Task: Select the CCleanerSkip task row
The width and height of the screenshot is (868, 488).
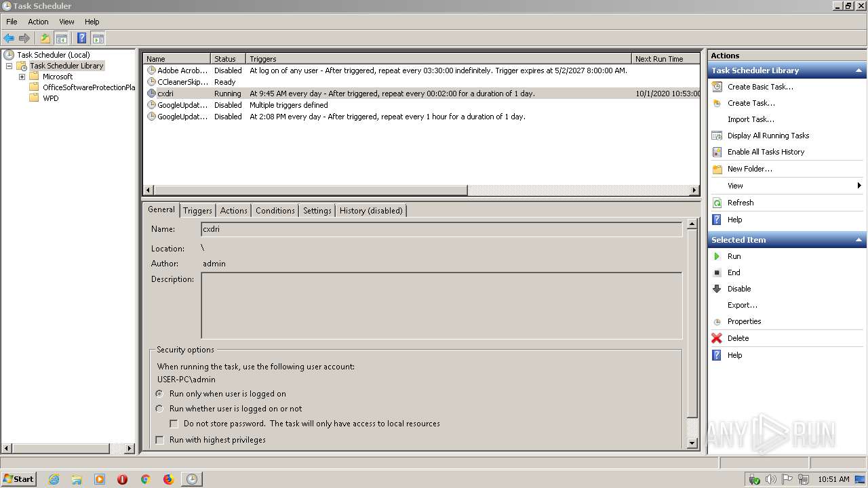Action: (x=421, y=82)
